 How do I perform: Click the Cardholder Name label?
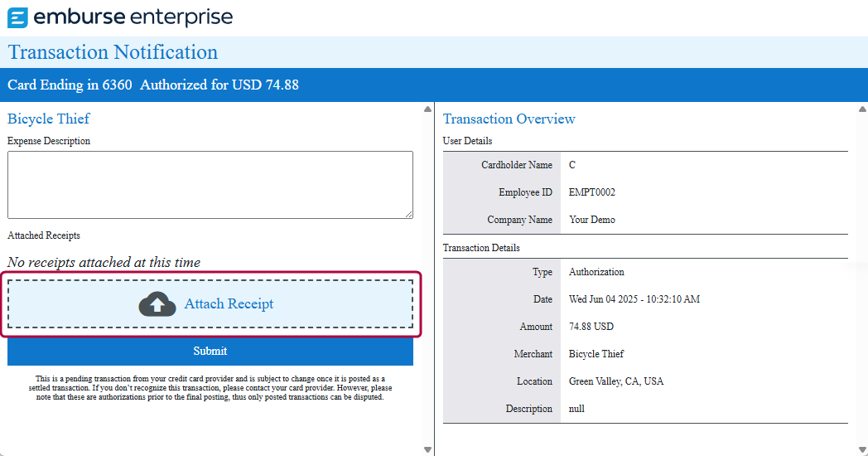pos(517,165)
